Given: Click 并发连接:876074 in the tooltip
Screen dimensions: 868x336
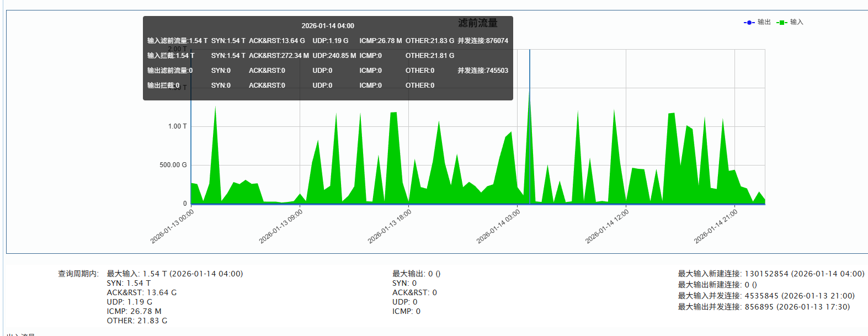Looking at the screenshot, I should [483, 41].
